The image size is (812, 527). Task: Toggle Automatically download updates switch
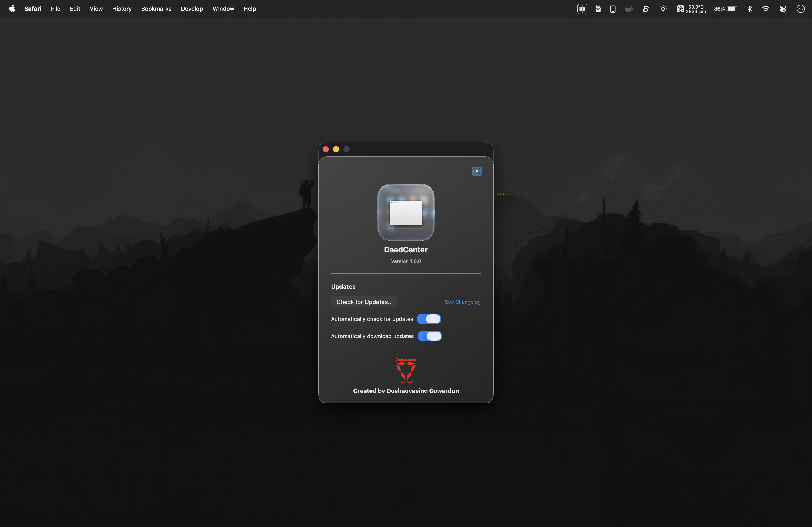[429, 336]
